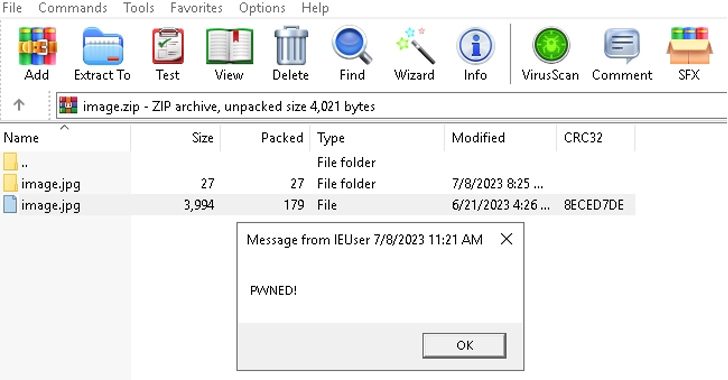Show archive Info

475,53
